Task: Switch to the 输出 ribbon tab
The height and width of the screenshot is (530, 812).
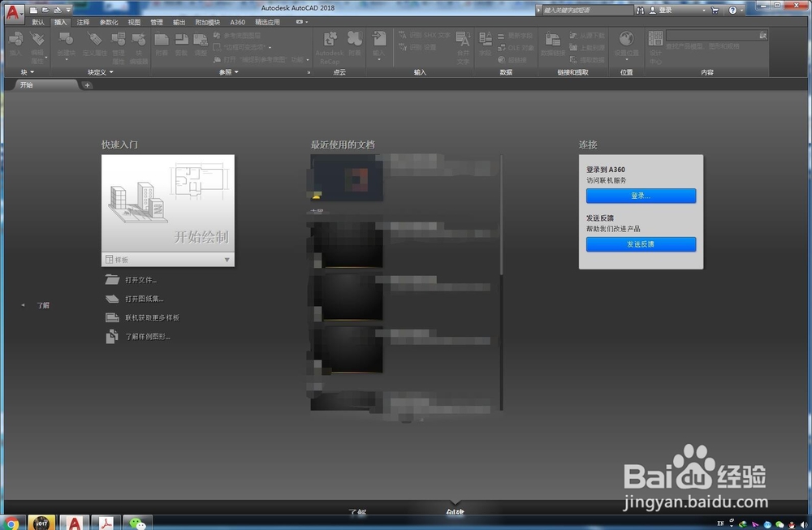Action: coord(179,22)
